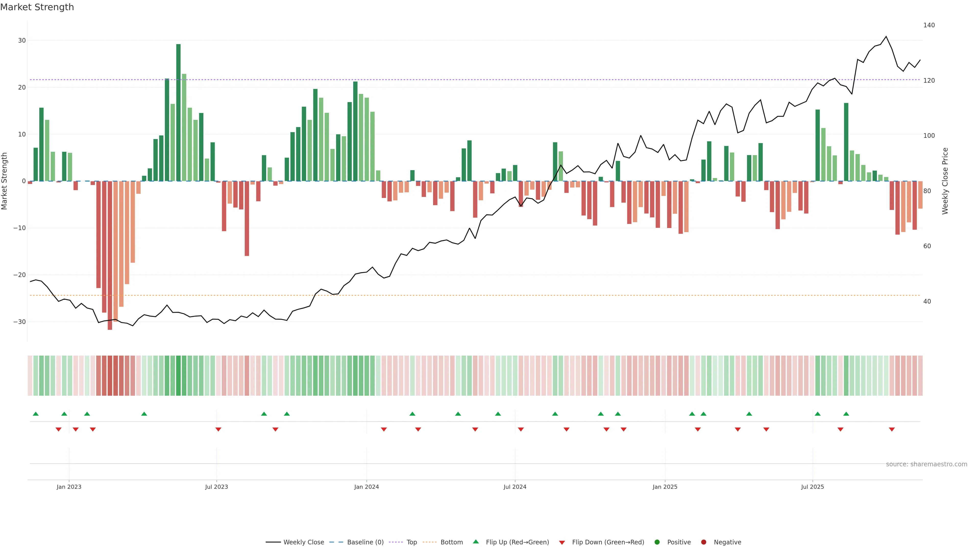Select the Jul 2025 x-axis label
The height and width of the screenshot is (551, 980).
click(812, 487)
